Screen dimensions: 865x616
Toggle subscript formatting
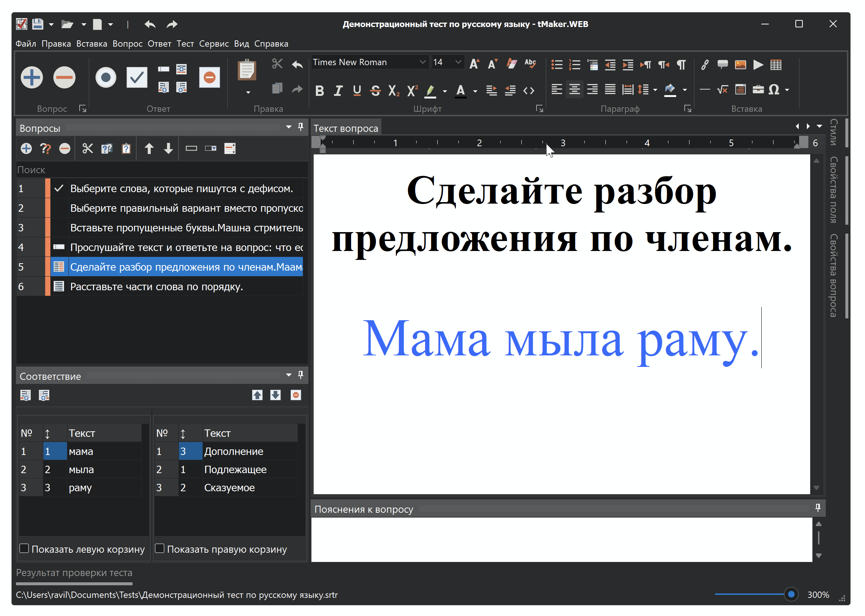394,91
